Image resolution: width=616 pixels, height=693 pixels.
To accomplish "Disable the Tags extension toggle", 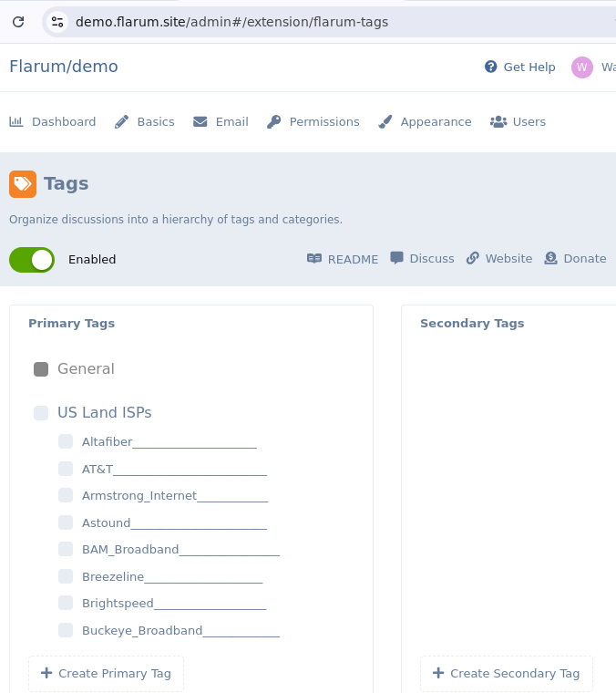I will coord(32,260).
